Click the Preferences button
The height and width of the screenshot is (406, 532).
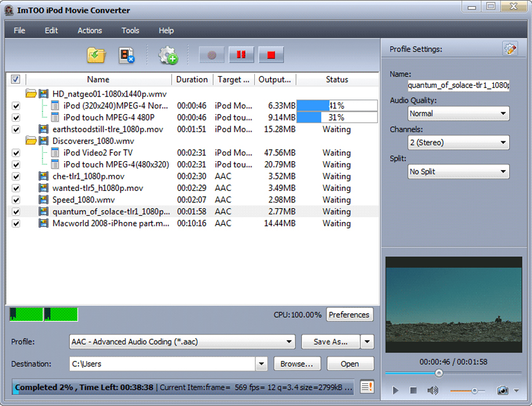pos(349,315)
